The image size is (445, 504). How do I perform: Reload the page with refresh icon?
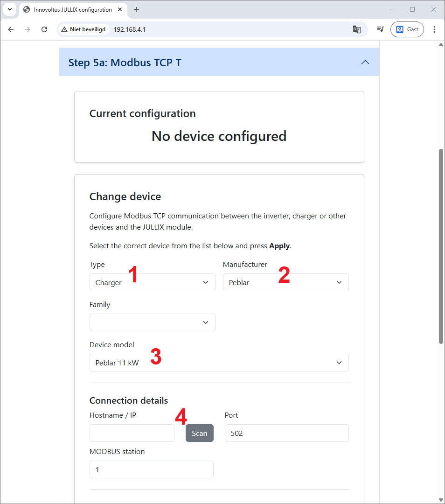(x=44, y=29)
